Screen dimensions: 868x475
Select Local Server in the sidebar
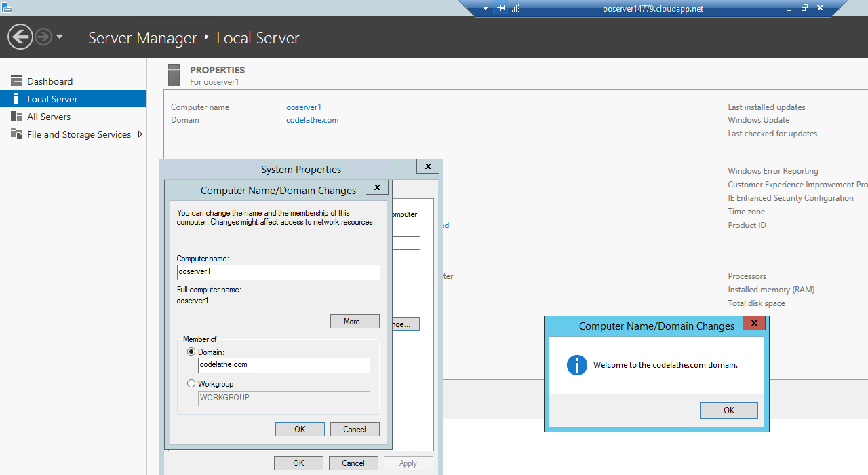pos(52,99)
